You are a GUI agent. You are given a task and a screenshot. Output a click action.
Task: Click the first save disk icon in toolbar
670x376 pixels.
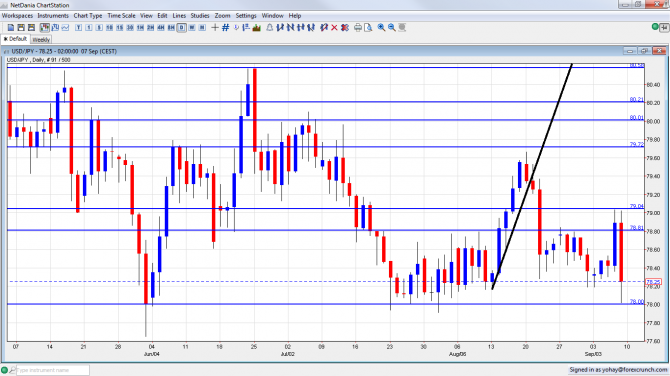point(21,27)
